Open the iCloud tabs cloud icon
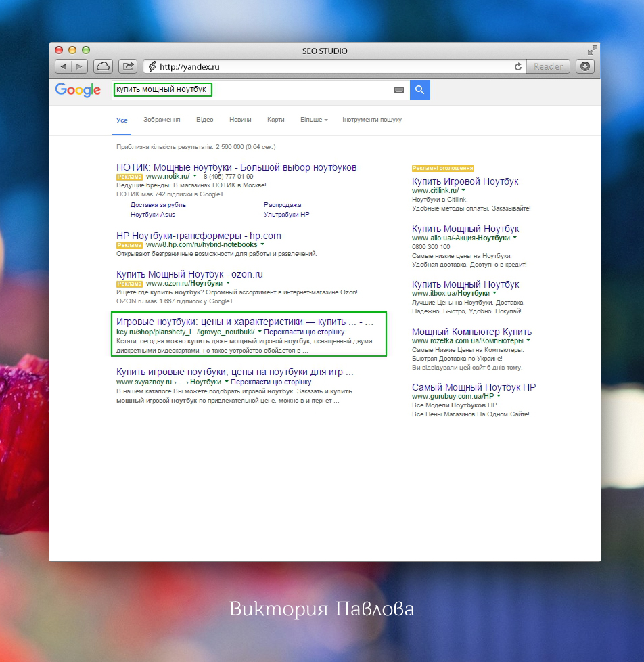Viewport: 644px width, 662px height. [103, 66]
